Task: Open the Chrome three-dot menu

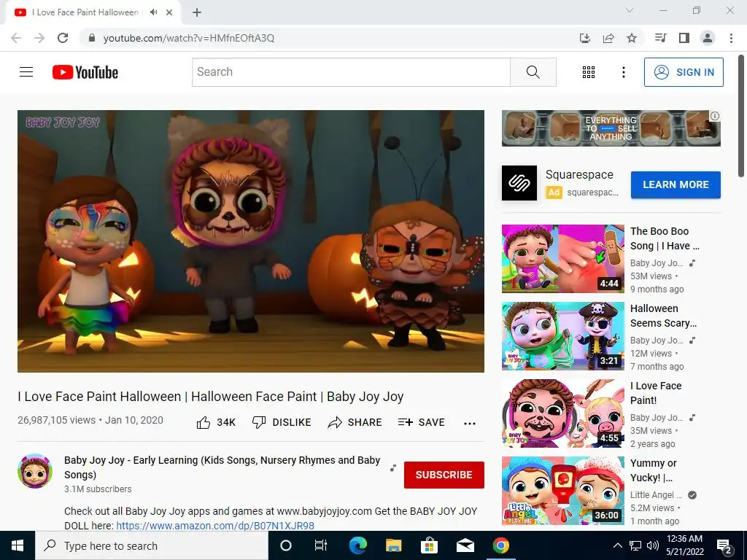Action: (731, 38)
